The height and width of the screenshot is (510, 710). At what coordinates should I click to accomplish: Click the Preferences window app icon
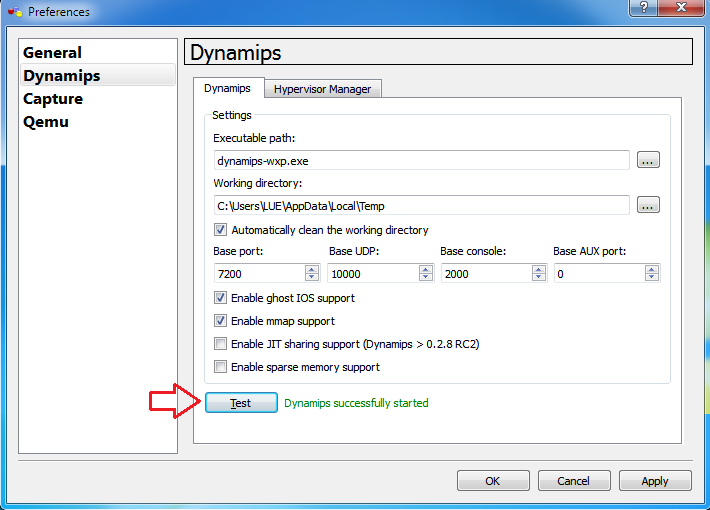click(15, 11)
